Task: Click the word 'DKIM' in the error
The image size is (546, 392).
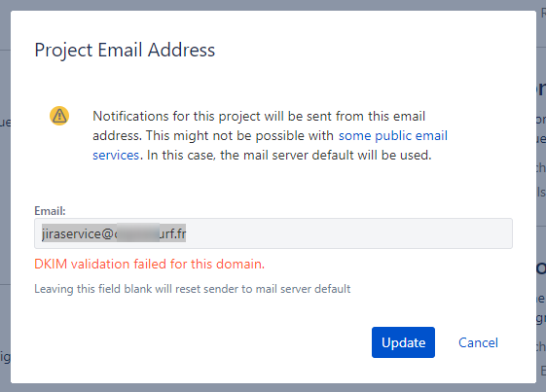Action: pyautogui.click(x=51, y=265)
